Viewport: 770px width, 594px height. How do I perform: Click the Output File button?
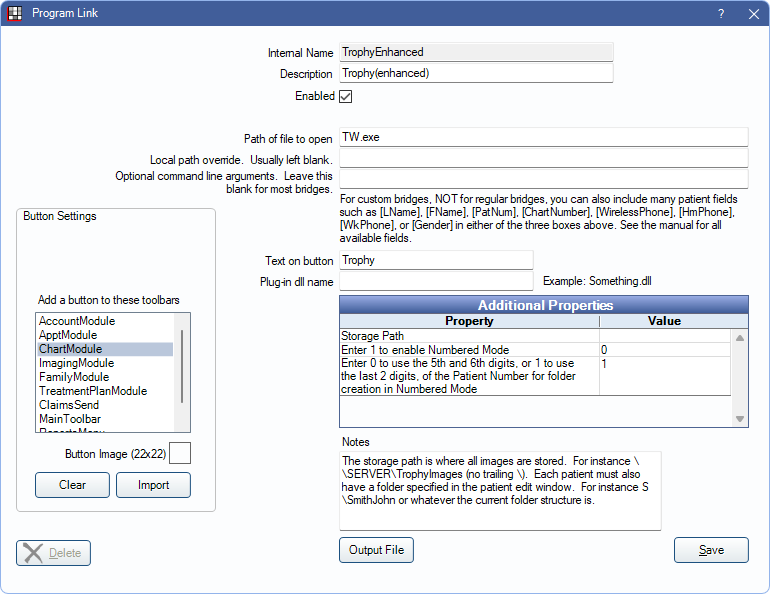pyautogui.click(x=376, y=550)
